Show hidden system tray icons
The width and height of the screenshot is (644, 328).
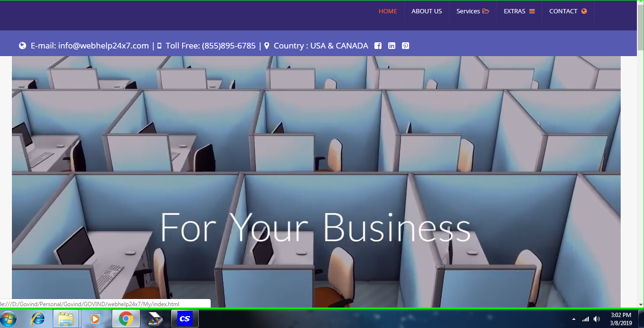pos(574,319)
